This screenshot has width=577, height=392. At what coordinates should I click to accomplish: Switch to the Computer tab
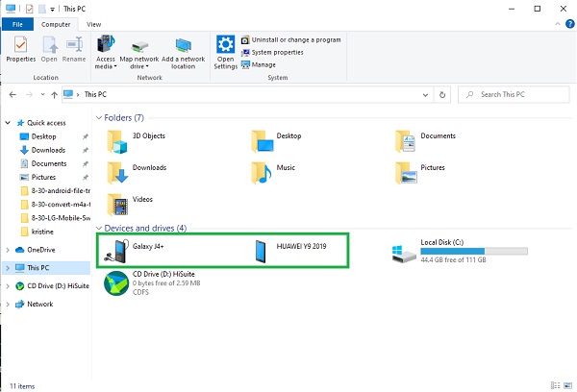[56, 24]
